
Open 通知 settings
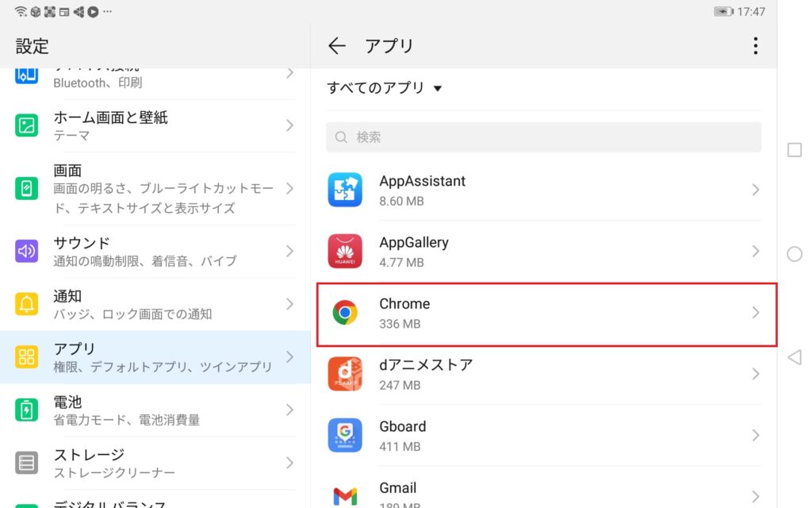(x=155, y=304)
